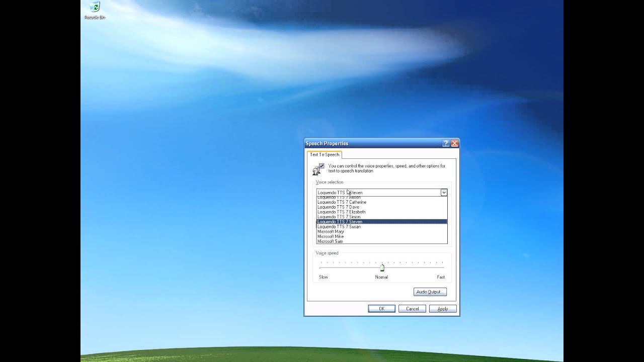Select the Microsoft Mike voice

point(382,236)
